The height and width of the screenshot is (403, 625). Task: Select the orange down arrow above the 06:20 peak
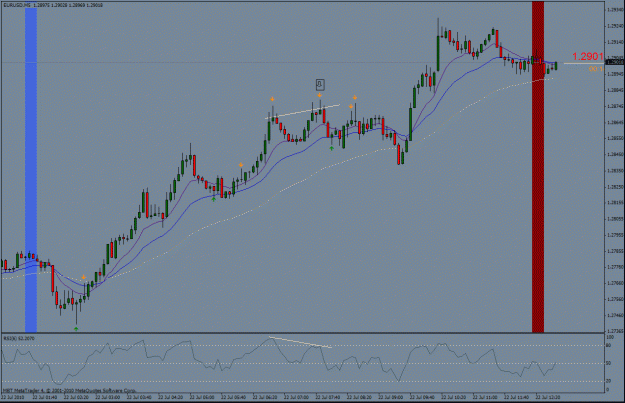[272, 99]
